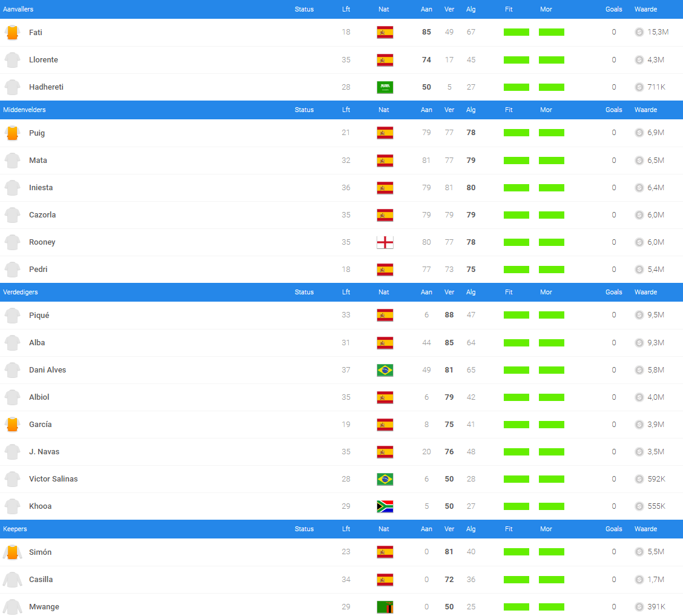Viewport: 683px width, 616px height.
Task: Click the Fit bar in Fati's row
Action: click(516, 32)
